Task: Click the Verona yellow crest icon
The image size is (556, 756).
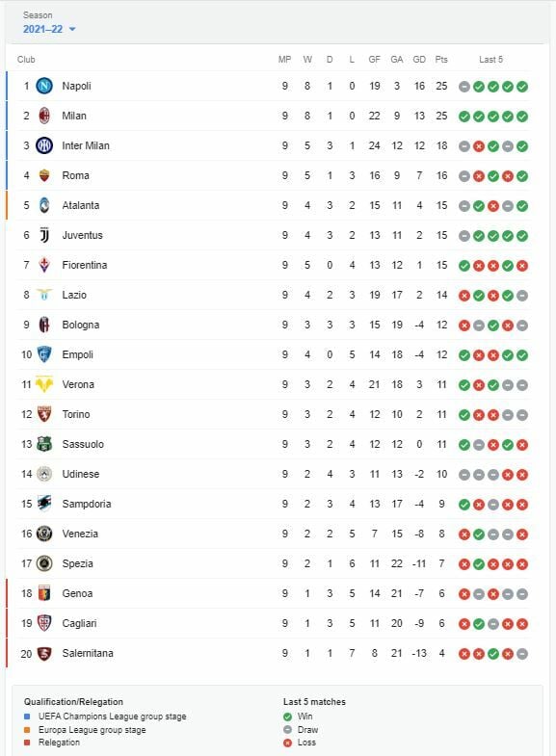Action: coord(44,385)
